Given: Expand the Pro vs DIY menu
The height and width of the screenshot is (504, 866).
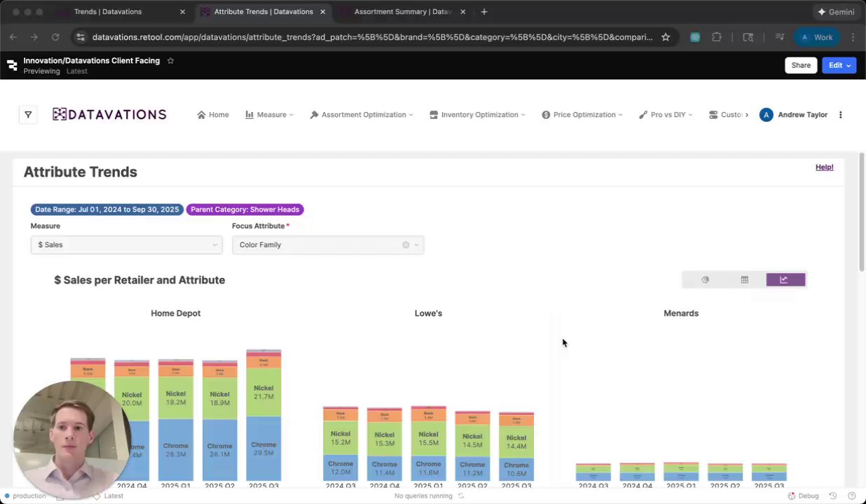Looking at the screenshot, I should [666, 115].
